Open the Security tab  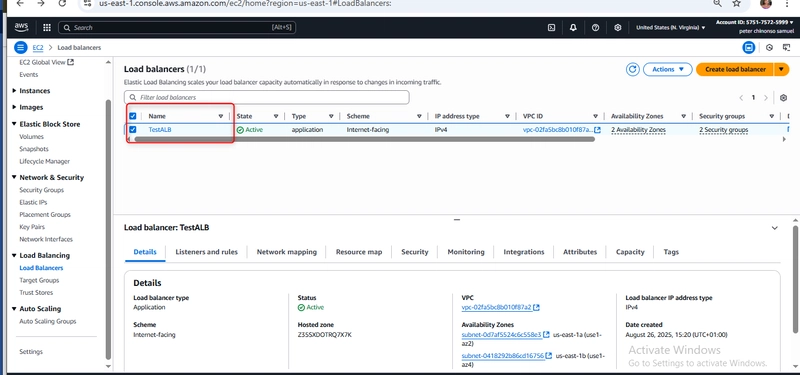[x=415, y=252]
